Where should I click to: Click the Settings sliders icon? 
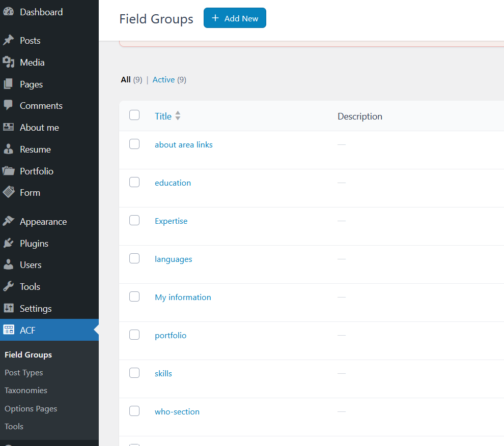[8, 308]
